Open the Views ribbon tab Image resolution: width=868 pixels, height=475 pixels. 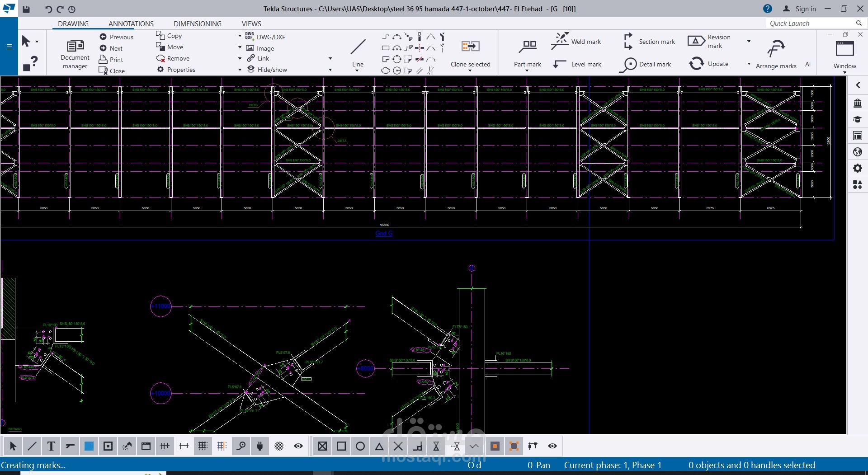(x=251, y=24)
